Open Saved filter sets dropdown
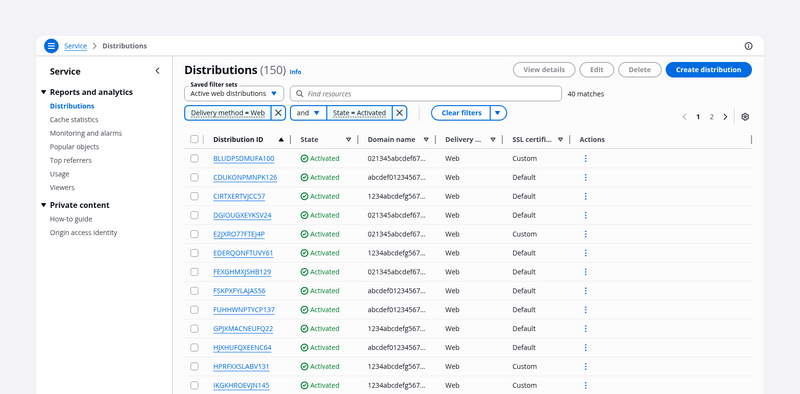The image size is (800, 394). 234,93
